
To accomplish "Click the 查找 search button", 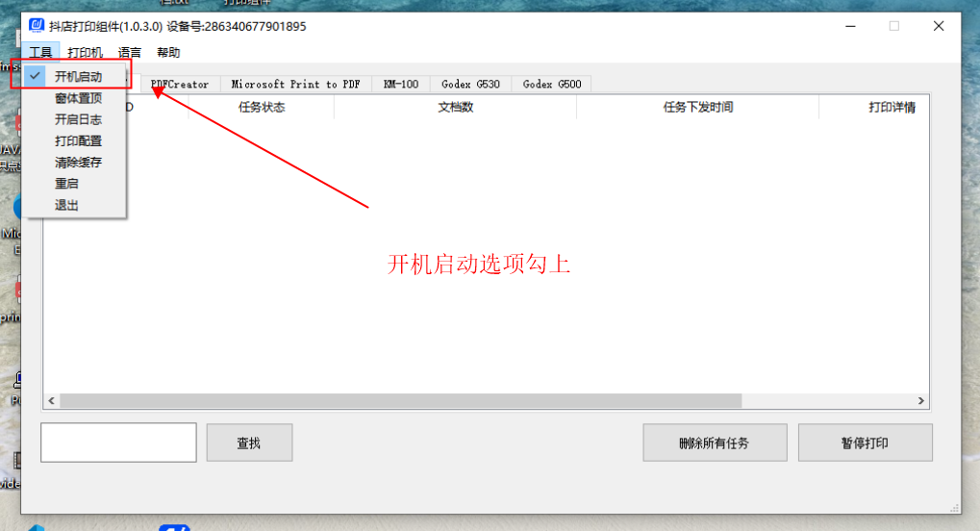I will [x=249, y=443].
